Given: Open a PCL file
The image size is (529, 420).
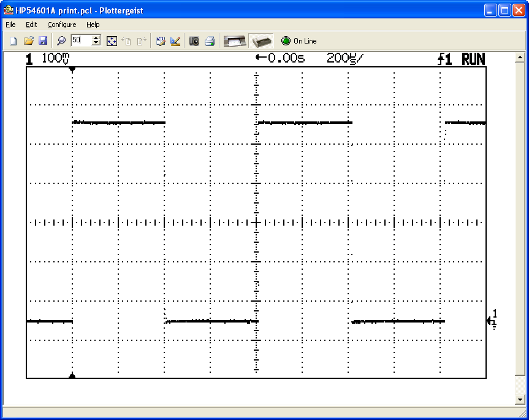Looking at the screenshot, I should point(29,40).
